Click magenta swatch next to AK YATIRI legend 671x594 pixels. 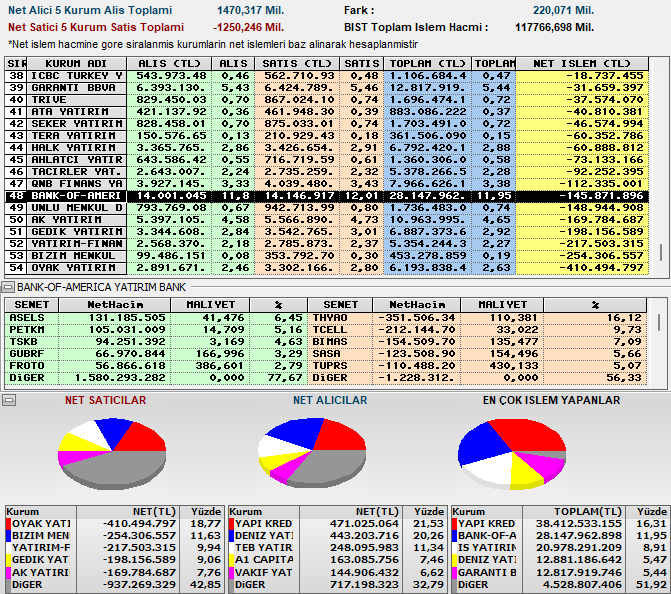9,573
